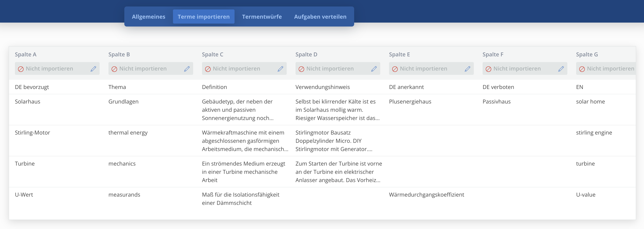
Task: Switch to the Allgemeines tab
Action: point(148,16)
